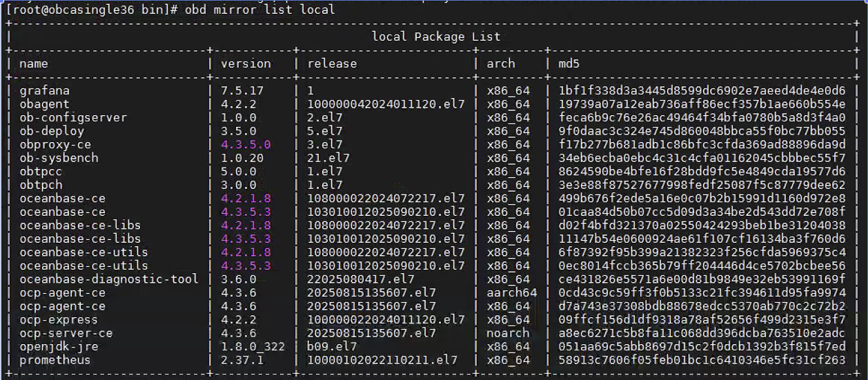Select the 'obagent' package name

click(x=44, y=104)
